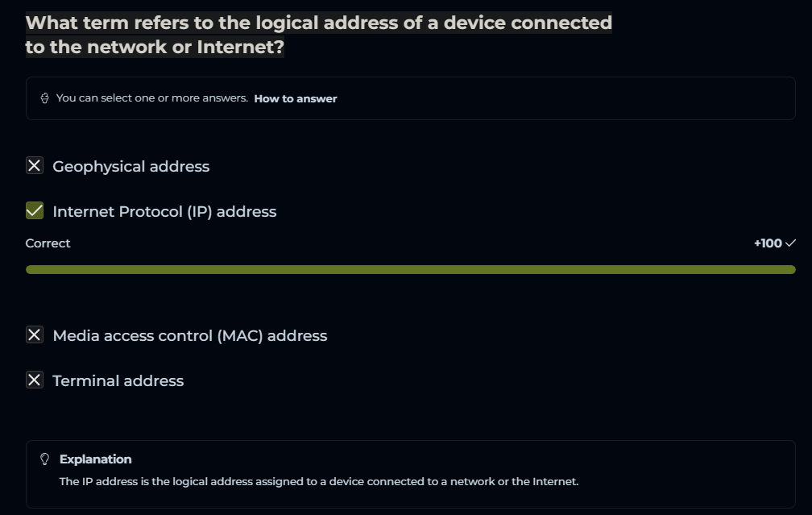Click the IP address explanation sentence
Image resolution: width=812 pixels, height=515 pixels.
tap(319, 482)
